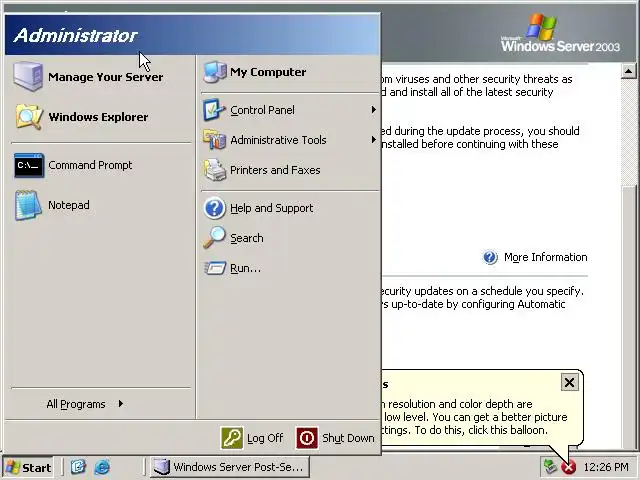Screen dimensions: 640x480
Task: Click the Log Off key icon
Action: pyautogui.click(x=232, y=438)
